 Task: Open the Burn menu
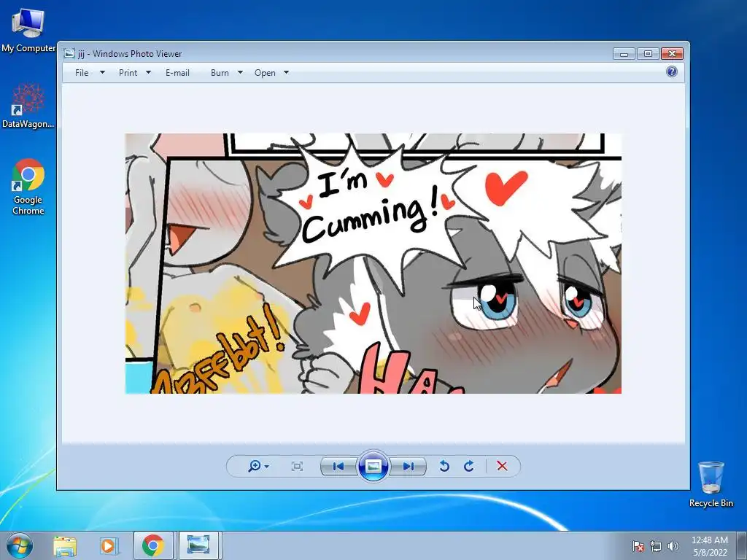click(x=220, y=73)
